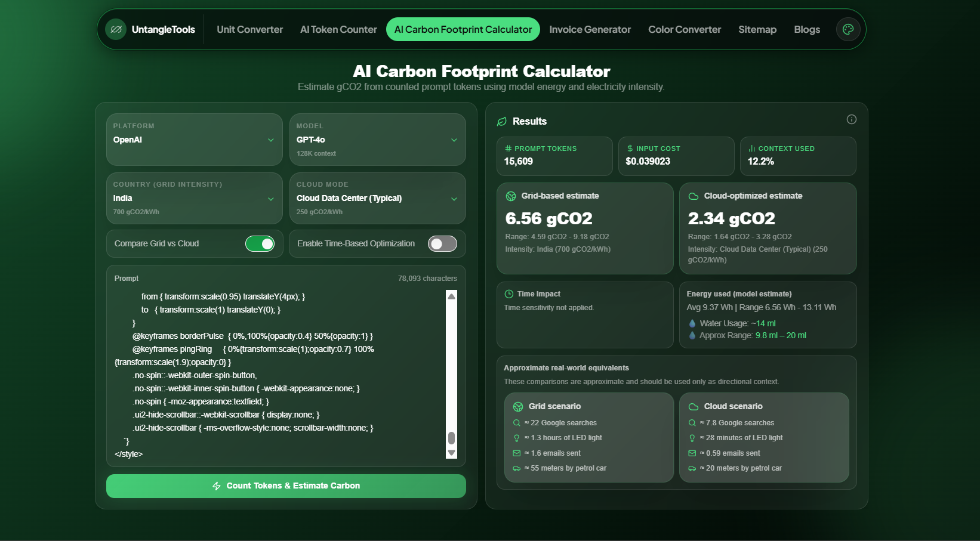Screen dimensions: 980x541
Task: Click the water drop icon by Approx Range
Action: tap(692, 336)
